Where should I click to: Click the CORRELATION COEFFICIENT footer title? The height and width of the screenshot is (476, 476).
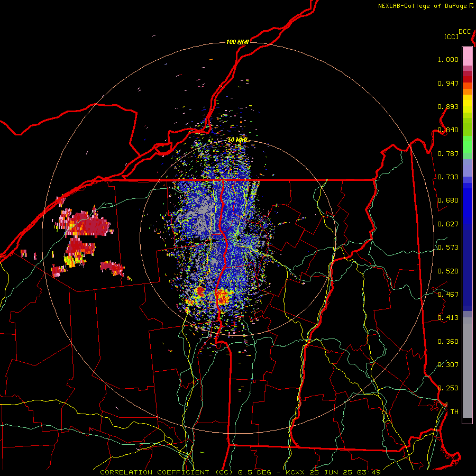point(154,472)
